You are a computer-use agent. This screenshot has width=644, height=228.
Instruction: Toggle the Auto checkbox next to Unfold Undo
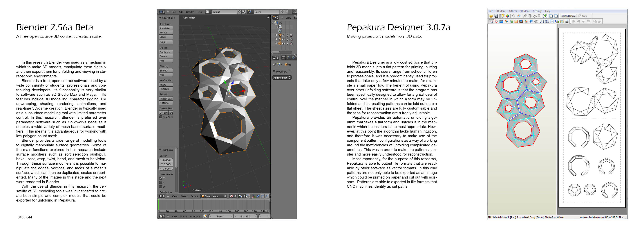[580, 16]
